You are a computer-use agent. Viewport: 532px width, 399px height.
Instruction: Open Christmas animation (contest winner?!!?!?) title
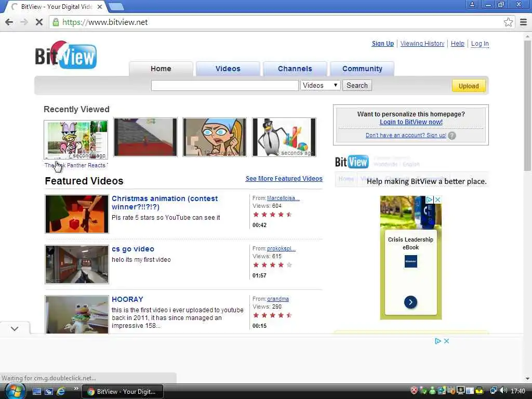click(165, 203)
